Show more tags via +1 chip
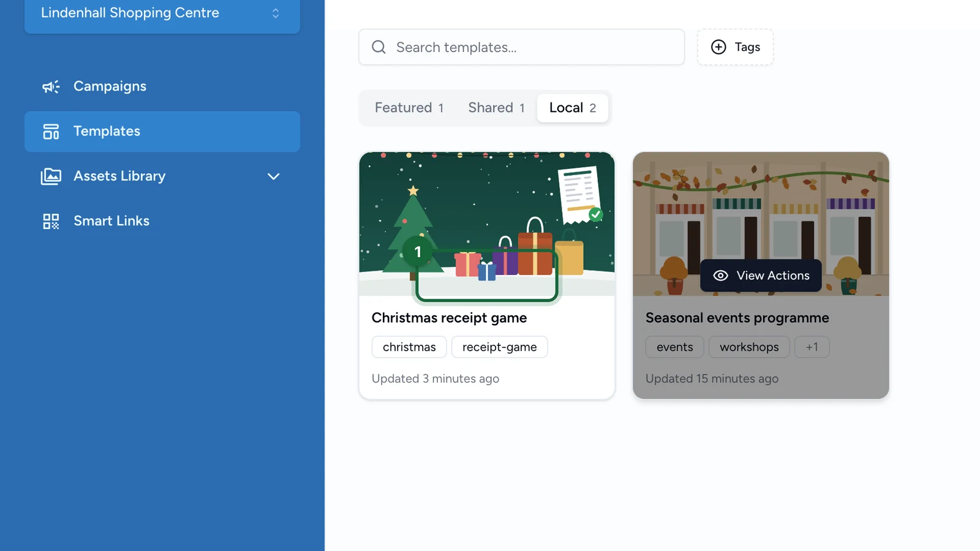980x551 pixels. (x=812, y=347)
